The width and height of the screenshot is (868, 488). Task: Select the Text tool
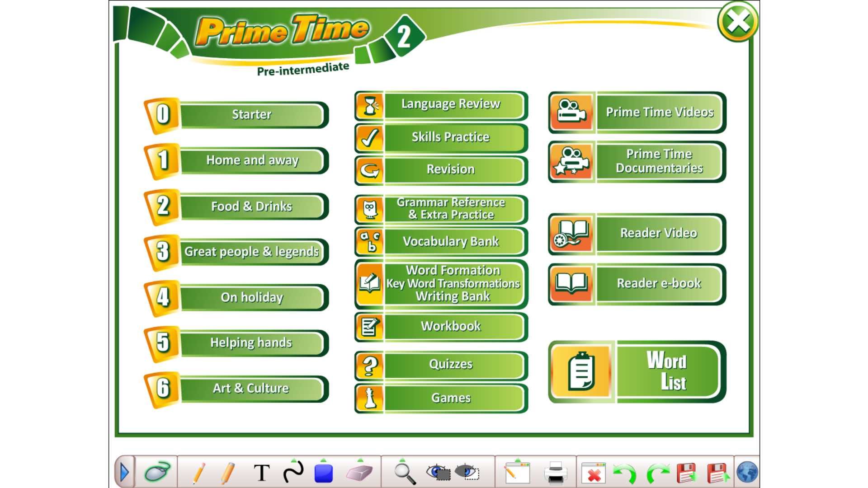tap(262, 473)
